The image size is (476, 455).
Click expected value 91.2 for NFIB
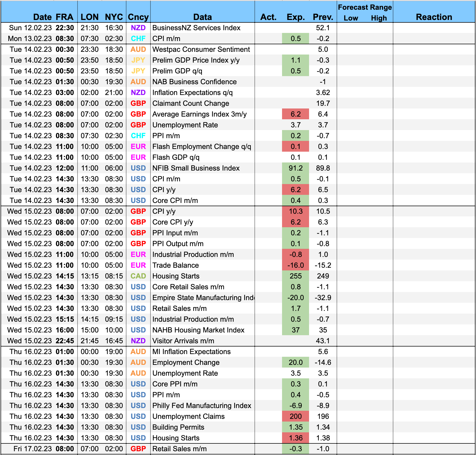[296, 168]
